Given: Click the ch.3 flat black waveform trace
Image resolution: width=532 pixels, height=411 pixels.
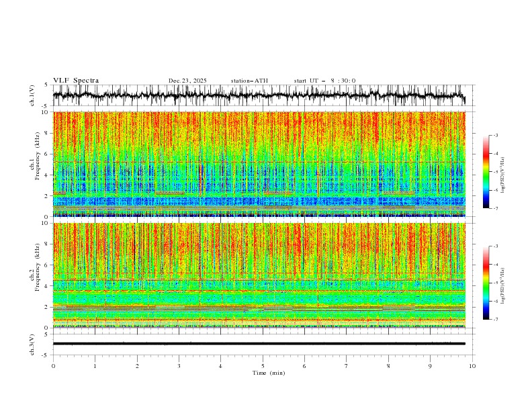Looking at the screenshot, I should [x=259, y=344].
